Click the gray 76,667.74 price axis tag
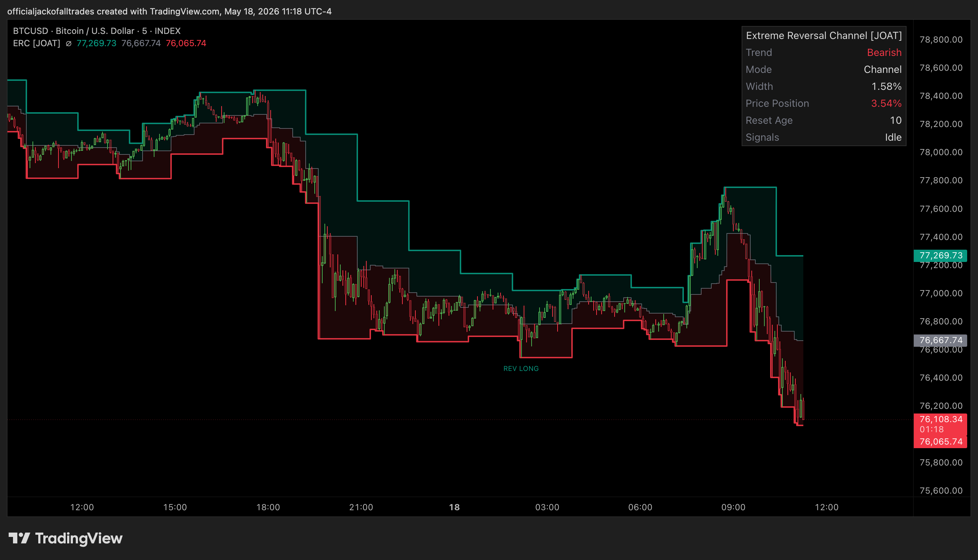Image resolution: width=978 pixels, height=560 pixels. click(940, 340)
